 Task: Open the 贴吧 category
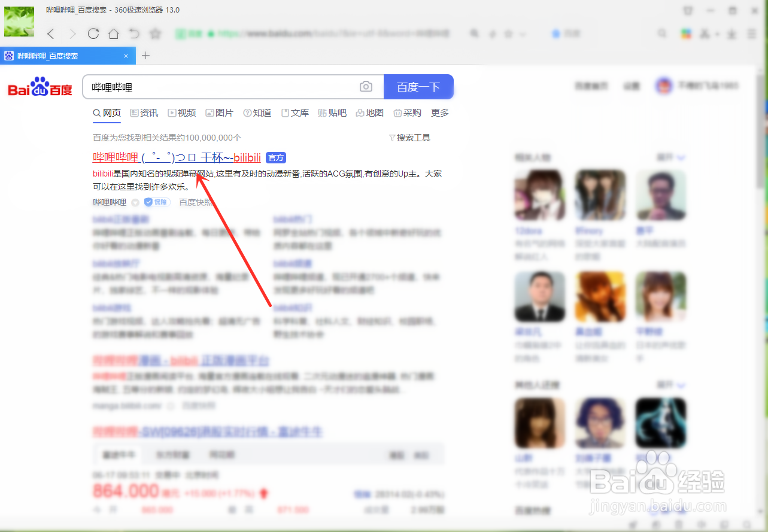click(332, 113)
